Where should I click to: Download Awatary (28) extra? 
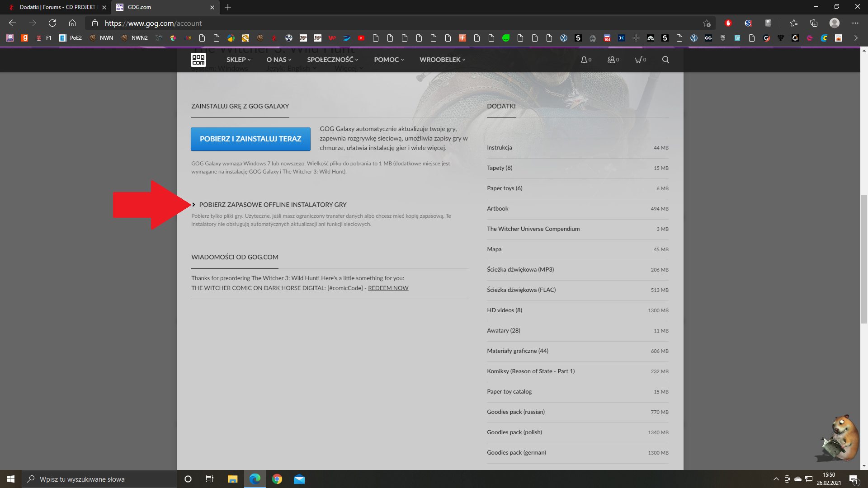[x=577, y=331]
